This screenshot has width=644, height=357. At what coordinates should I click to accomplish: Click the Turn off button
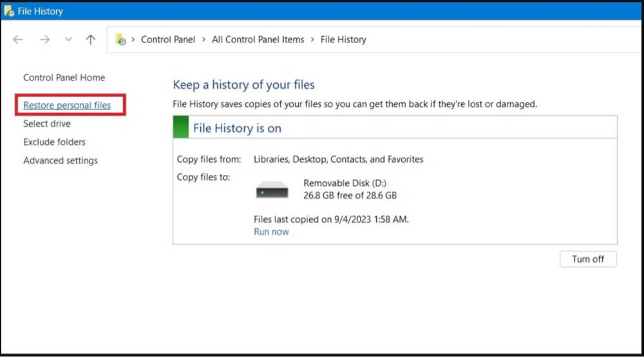588,259
